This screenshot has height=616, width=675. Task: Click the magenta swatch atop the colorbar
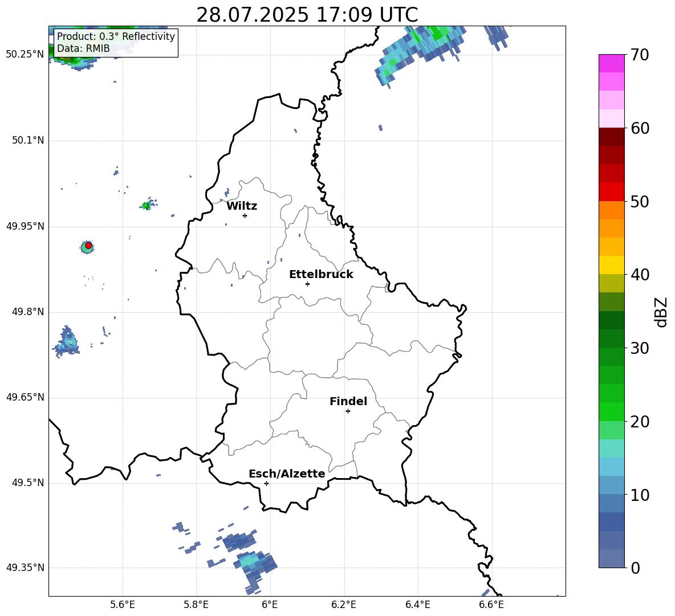point(611,63)
